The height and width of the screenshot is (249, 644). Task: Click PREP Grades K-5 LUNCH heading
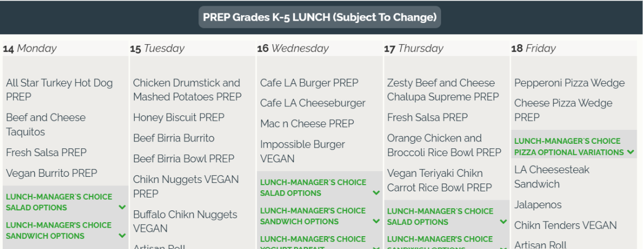320,17
